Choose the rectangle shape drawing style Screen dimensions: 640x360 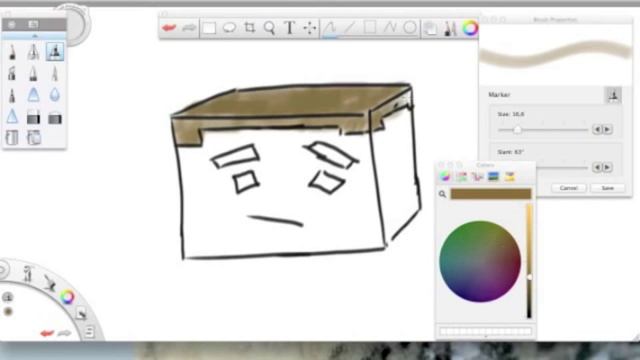pos(370,28)
